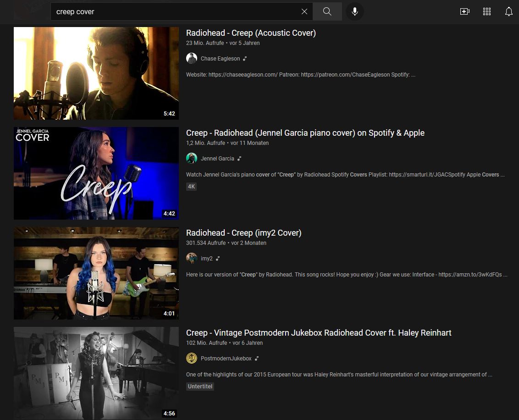Click '23 Mio. Aufrufe • vor 5 Jahren' text
Screen dimensions: 519x420
(223, 43)
